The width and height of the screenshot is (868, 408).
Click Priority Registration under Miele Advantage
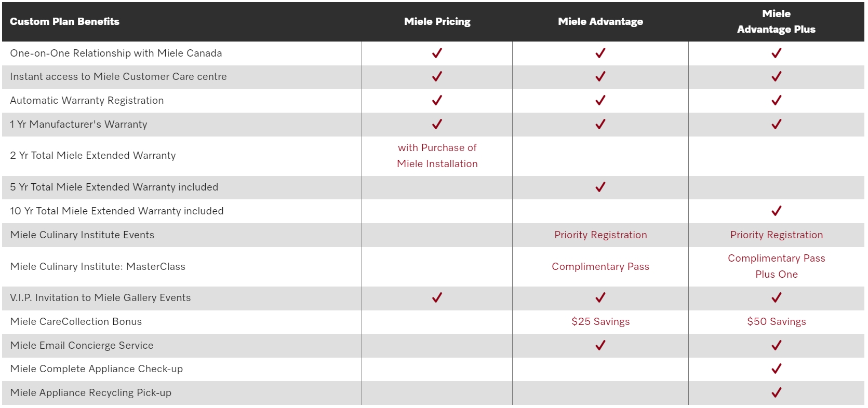click(x=600, y=235)
